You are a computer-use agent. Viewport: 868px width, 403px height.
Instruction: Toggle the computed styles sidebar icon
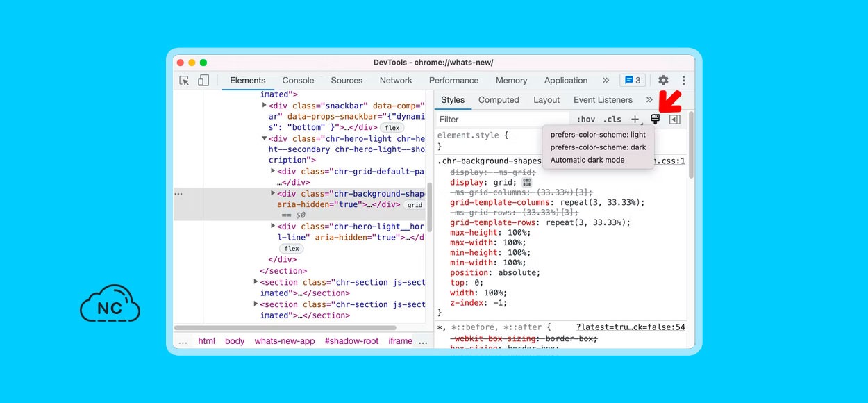click(674, 120)
